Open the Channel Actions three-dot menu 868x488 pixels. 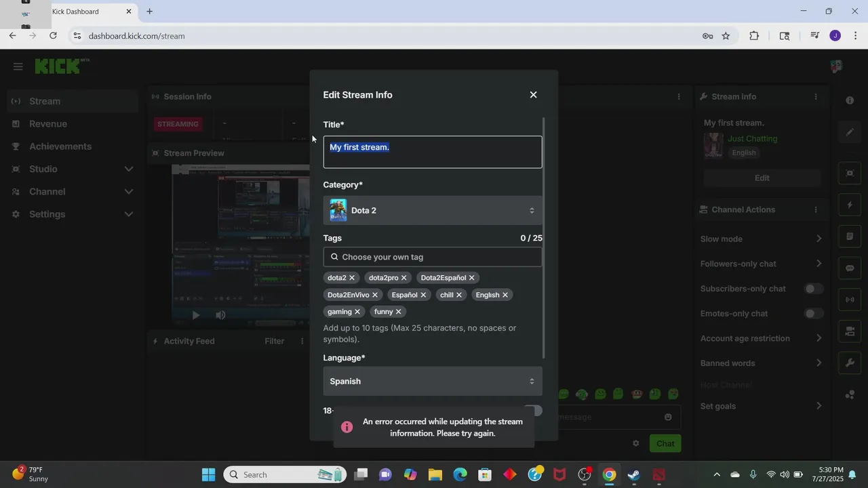pyautogui.click(x=816, y=209)
